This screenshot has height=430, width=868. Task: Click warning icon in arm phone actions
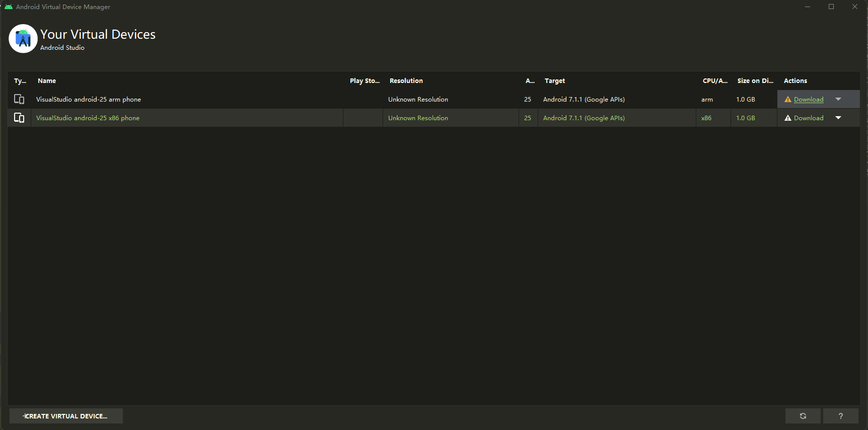point(788,100)
